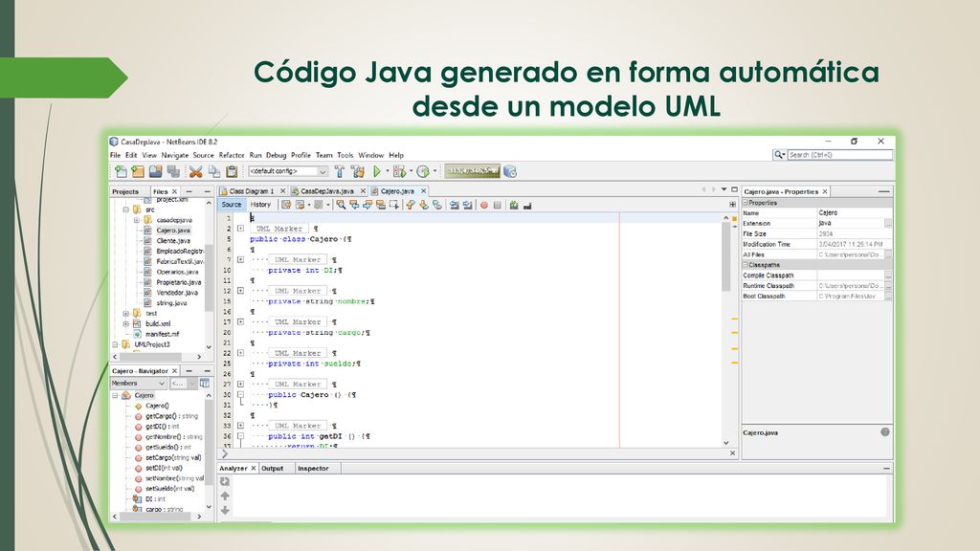
Task: Open the dropdown arrow next to Run
Action: [387, 171]
